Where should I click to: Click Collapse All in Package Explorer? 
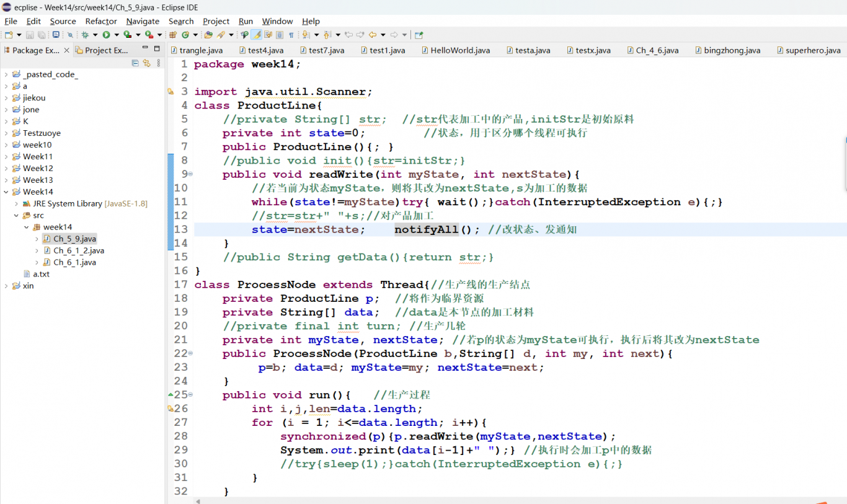pyautogui.click(x=136, y=63)
